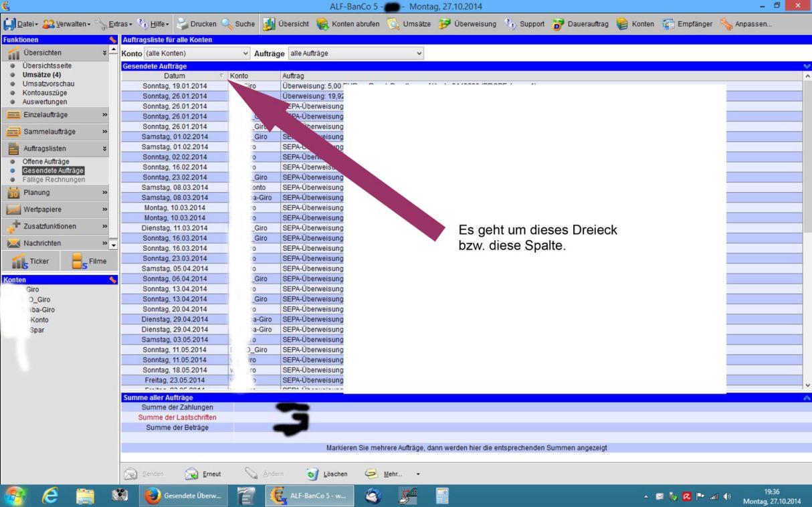Open the Überweisung toolbar icon

[x=445, y=24]
